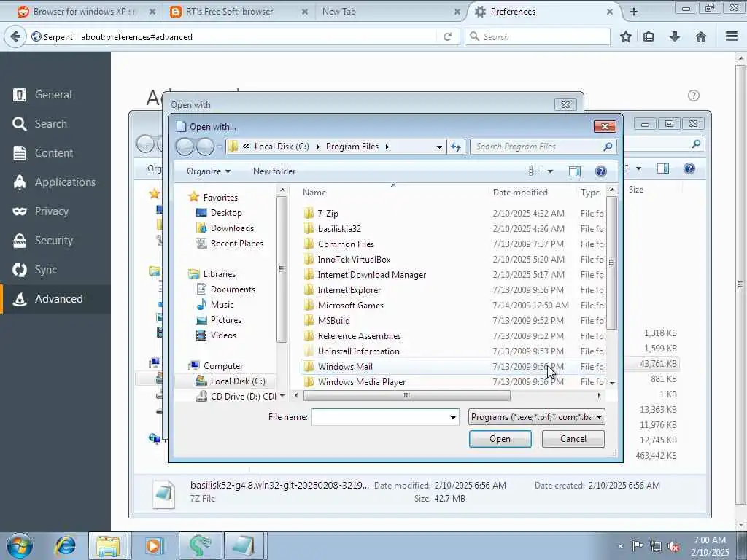Select Desktop in Favorites
Screen dimensions: 747x560
coord(226,213)
